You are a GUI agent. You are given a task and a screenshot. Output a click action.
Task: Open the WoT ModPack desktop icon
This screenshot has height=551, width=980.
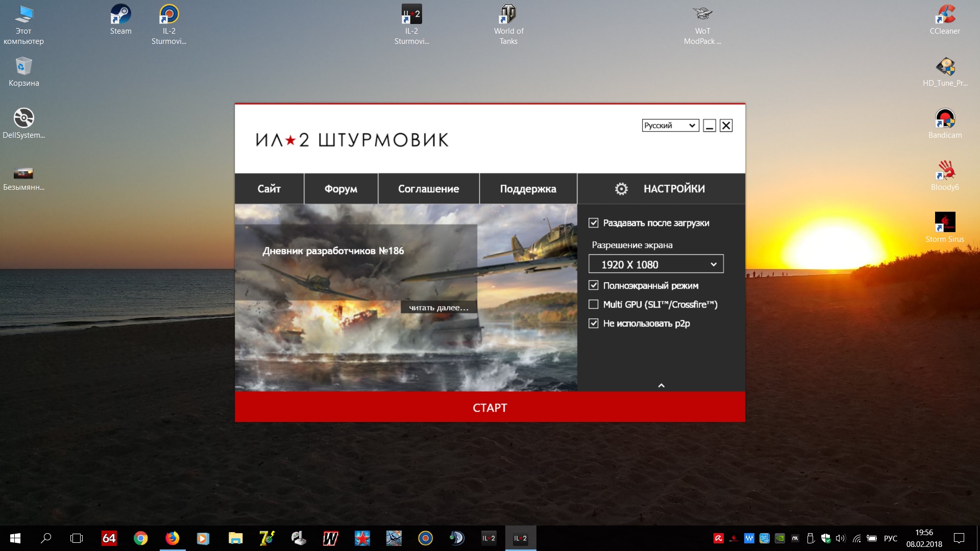[702, 24]
